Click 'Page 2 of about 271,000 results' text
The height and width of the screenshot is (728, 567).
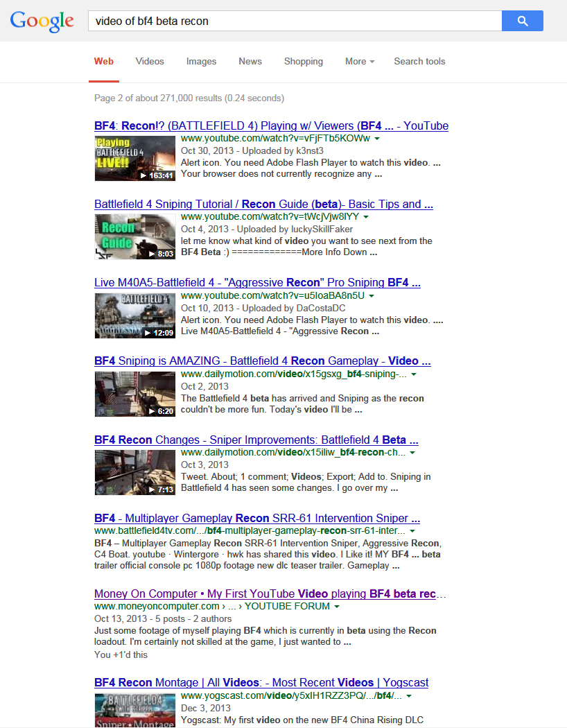click(189, 98)
